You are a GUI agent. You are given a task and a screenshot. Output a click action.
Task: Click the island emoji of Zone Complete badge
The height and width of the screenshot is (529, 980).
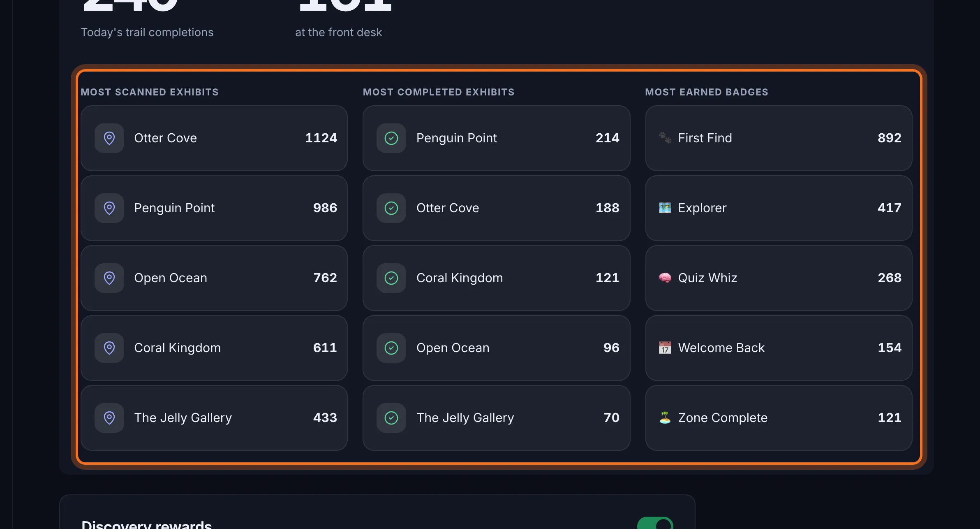665,418
